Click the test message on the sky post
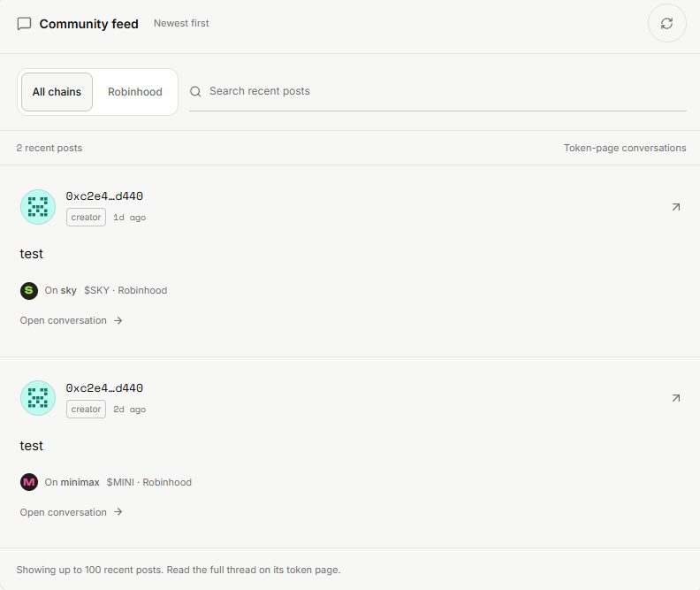The height and width of the screenshot is (590, 700). point(31,254)
